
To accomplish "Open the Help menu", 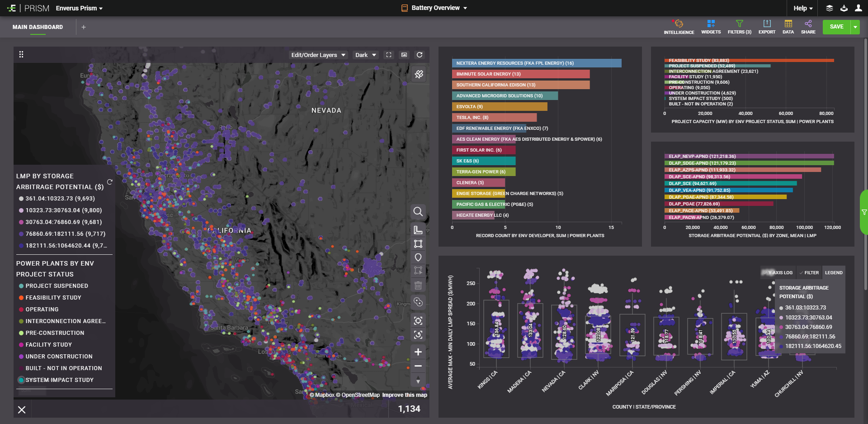I will click(x=803, y=8).
